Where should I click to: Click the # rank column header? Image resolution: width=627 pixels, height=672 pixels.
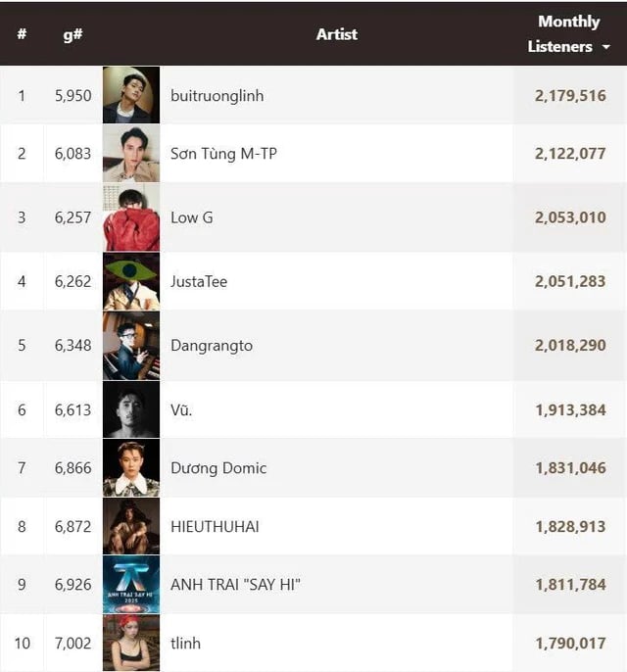22,34
